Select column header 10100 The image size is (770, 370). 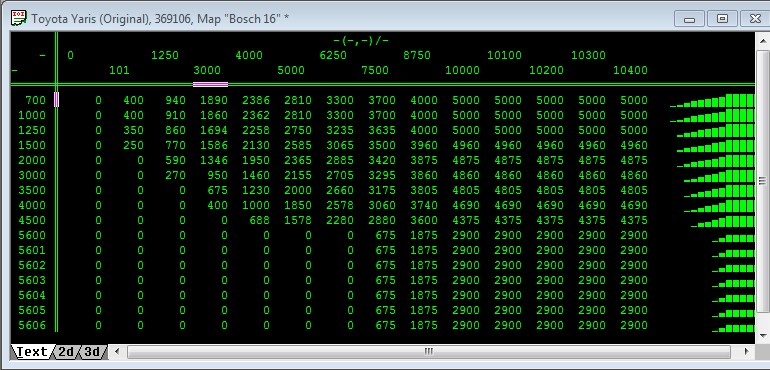tap(504, 55)
